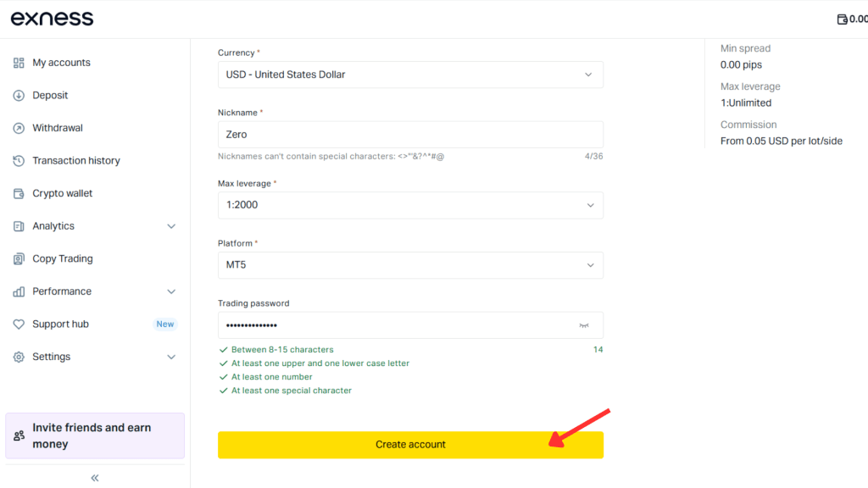
Task: Show the trading password with the eye toggle
Action: pyautogui.click(x=585, y=324)
